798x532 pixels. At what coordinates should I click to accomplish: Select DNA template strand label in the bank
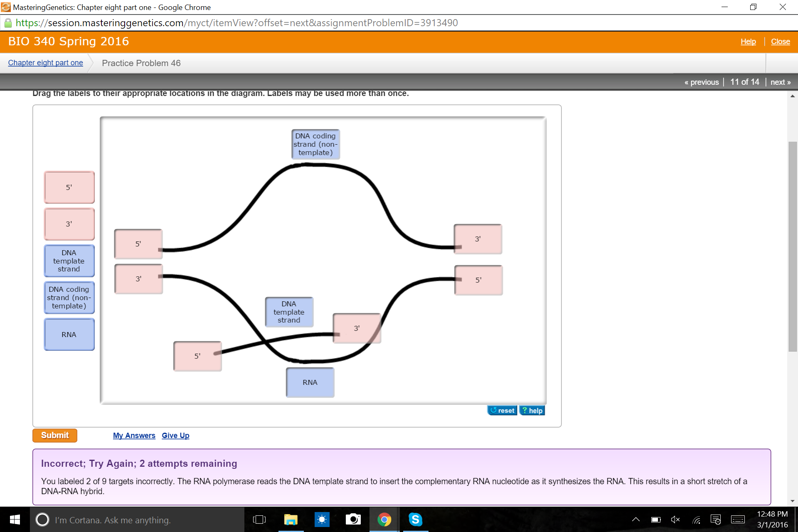(x=69, y=261)
